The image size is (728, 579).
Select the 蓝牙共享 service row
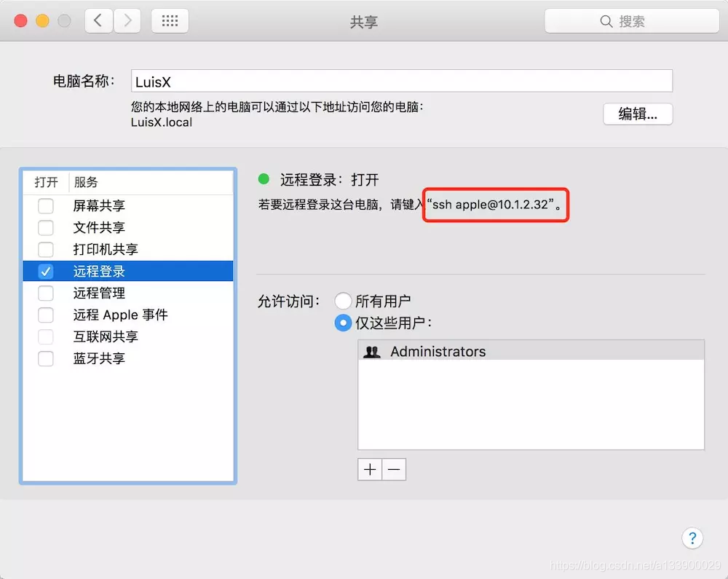[x=127, y=358]
